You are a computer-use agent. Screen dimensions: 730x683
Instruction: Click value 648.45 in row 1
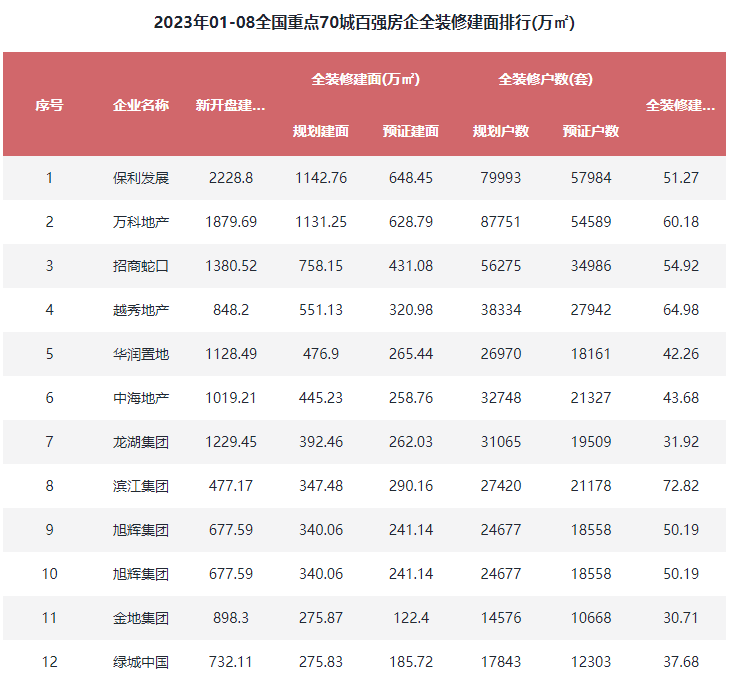[411, 178]
